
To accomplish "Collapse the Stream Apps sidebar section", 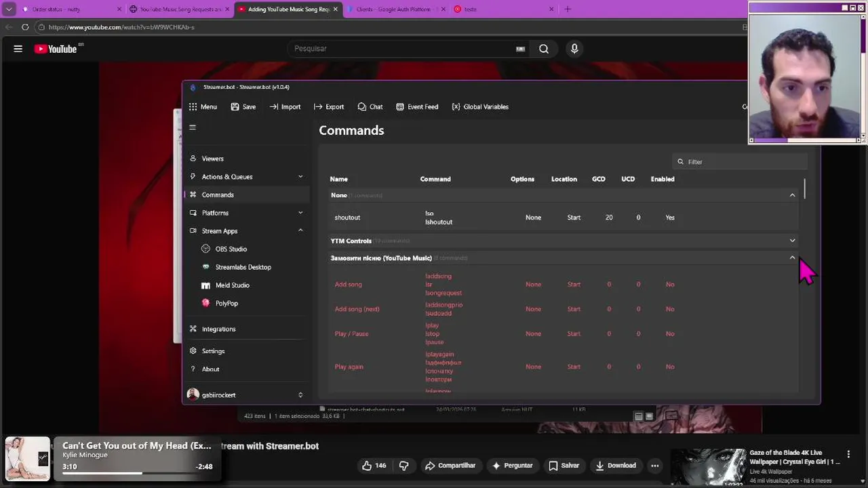I will pos(300,230).
